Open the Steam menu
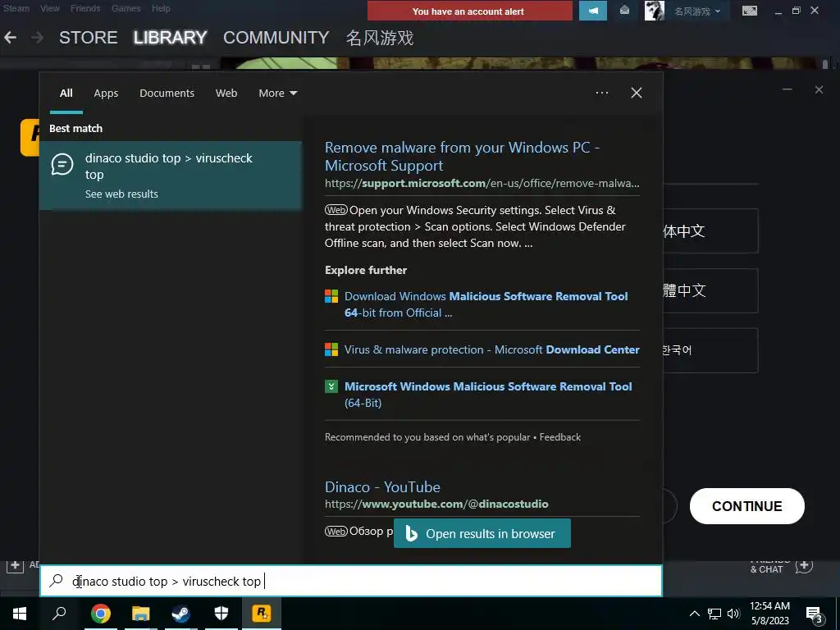 (16, 8)
